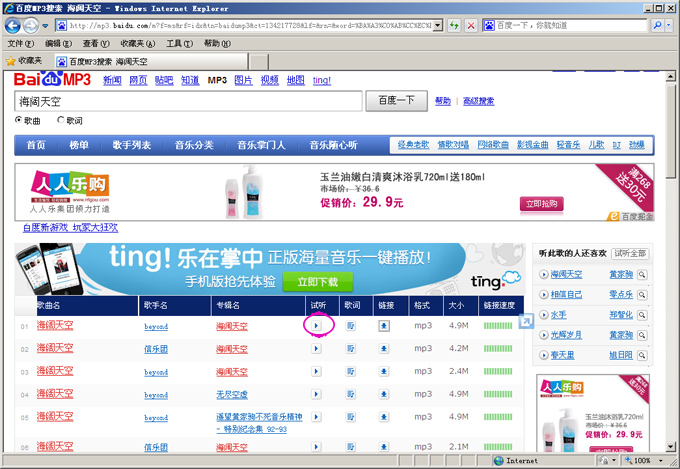
Task: Select the 歌曲 radio button
Action: 18,120
